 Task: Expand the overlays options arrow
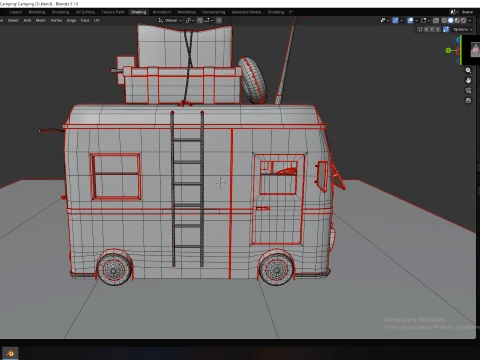(x=417, y=20)
